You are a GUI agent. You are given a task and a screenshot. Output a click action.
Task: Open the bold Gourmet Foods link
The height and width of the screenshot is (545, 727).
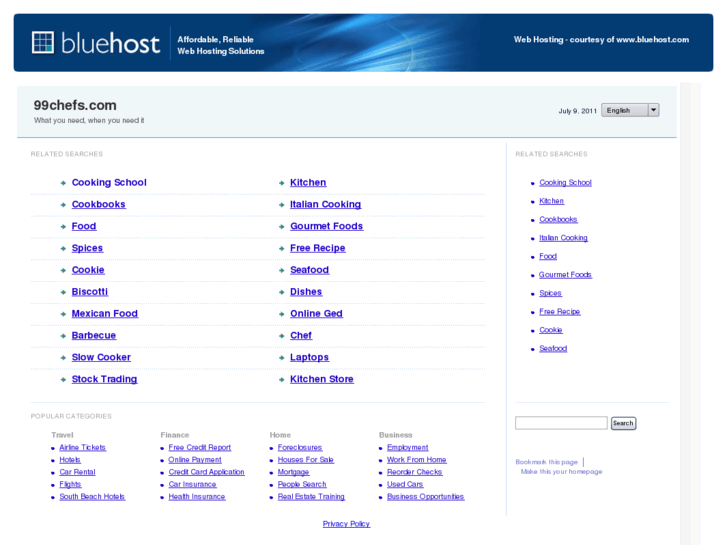pyautogui.click(x=326, y=226)
